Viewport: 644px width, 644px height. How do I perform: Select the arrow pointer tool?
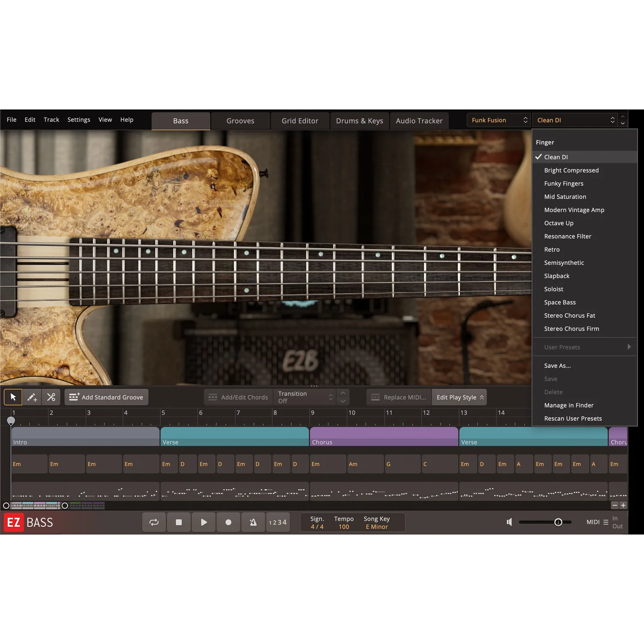(13, 397)
